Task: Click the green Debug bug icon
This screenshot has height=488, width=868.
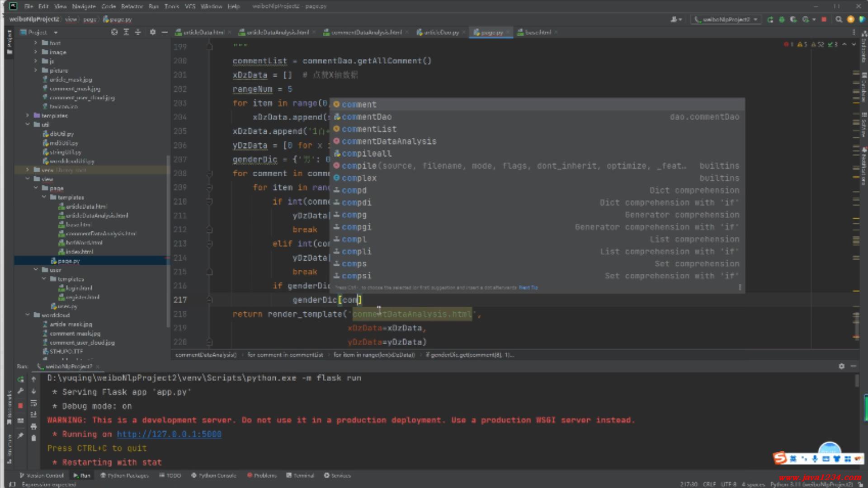Action: [782, 19]
